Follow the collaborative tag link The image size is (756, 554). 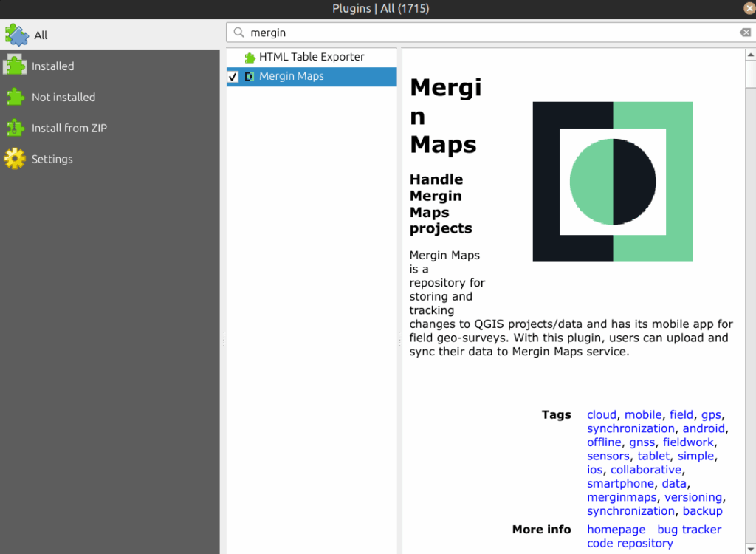point(646,470)
